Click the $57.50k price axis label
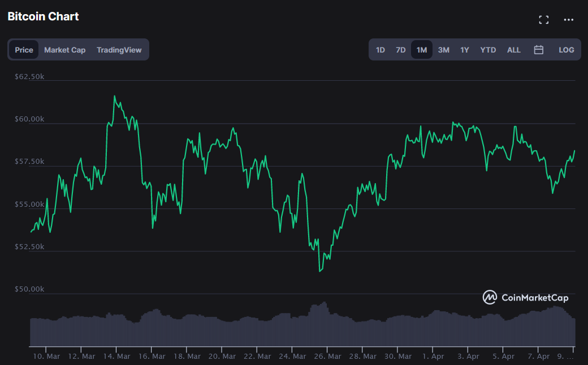The width and height of the screenshot is (588, 365). coord(29,162)
